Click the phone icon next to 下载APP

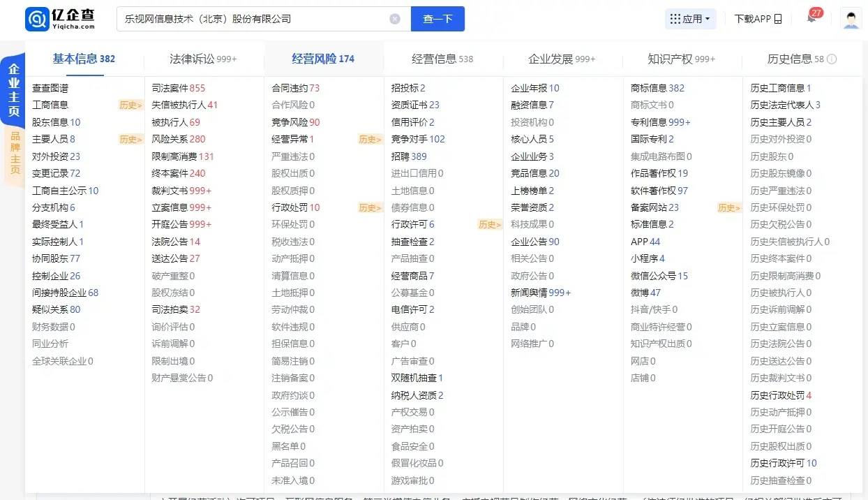tap(778, 19)
